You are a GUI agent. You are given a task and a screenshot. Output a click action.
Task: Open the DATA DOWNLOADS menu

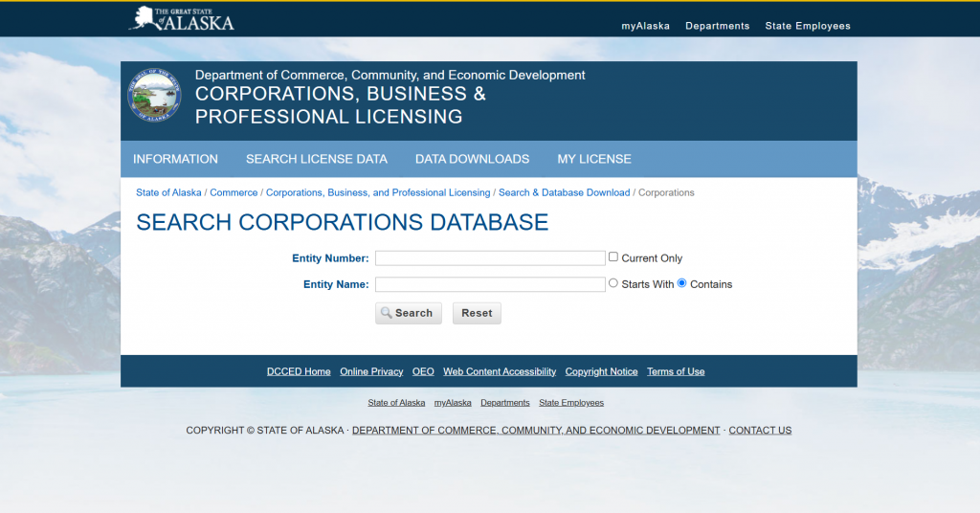coord(472,159)
